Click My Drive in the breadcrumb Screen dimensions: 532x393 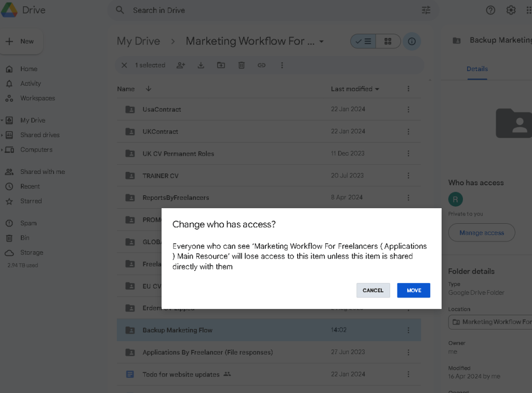(138, 41)
